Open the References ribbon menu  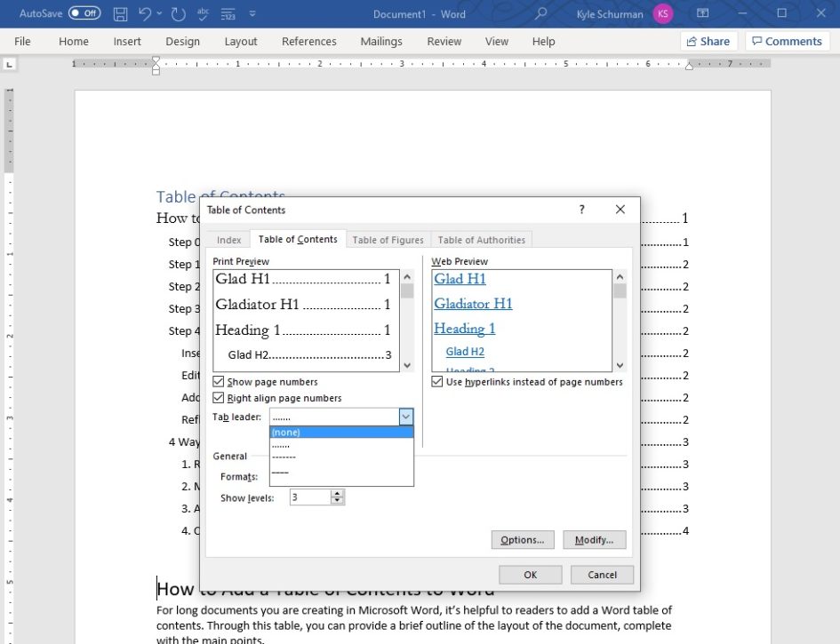pyautogui.click(x=308, y=41)
